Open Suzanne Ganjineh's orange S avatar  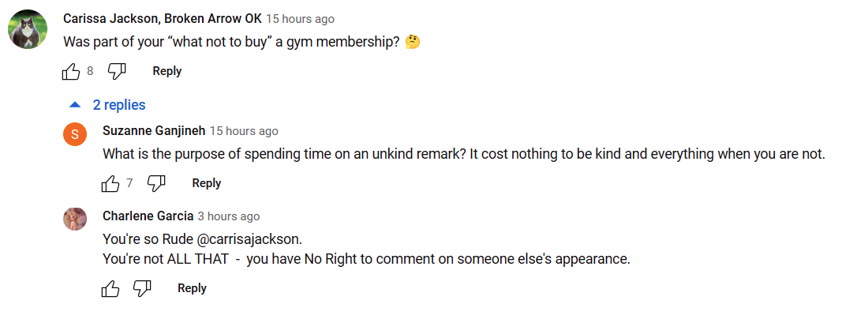point(75,134)
